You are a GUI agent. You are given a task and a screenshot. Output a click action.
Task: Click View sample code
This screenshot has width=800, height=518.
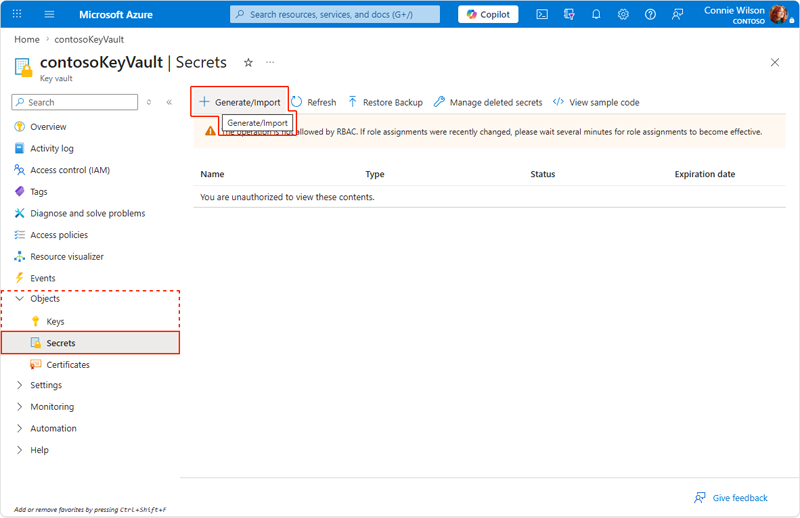coord(596,102)
